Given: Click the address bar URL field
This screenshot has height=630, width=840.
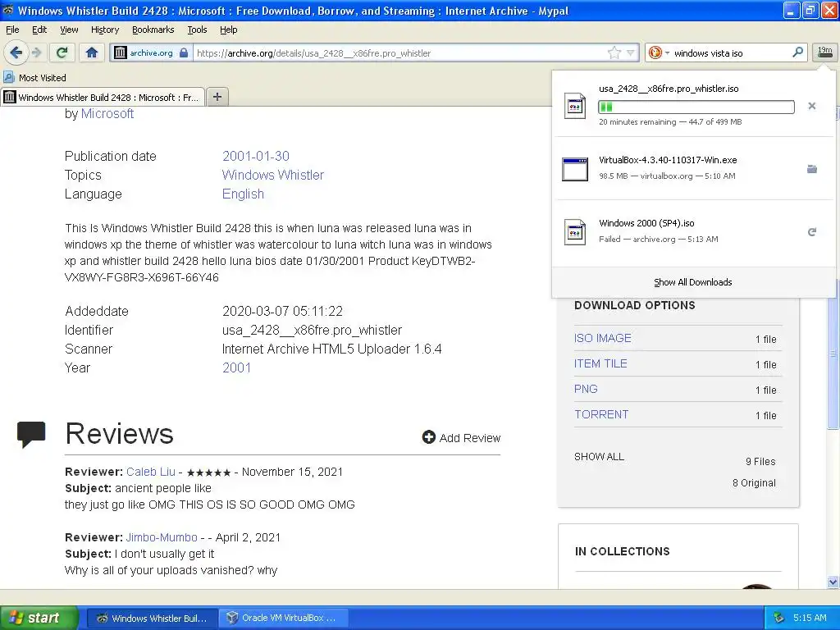Looking at the screenshot, I should (x=399, y=53).
